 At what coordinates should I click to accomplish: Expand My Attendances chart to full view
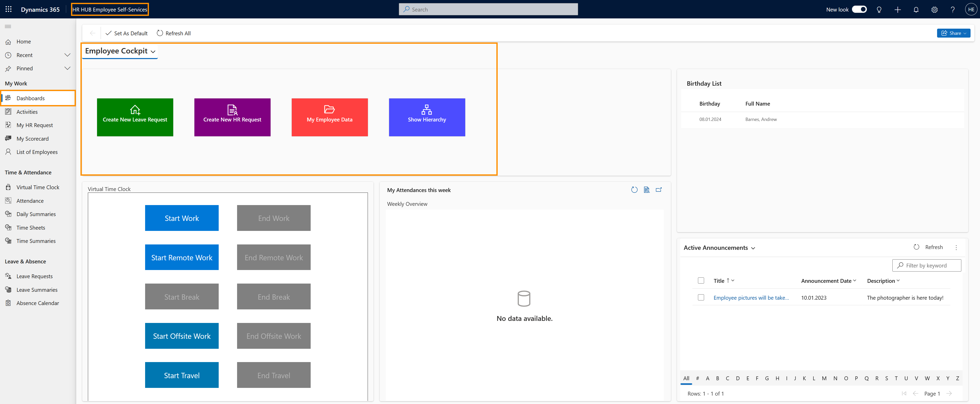pos(659,190)
